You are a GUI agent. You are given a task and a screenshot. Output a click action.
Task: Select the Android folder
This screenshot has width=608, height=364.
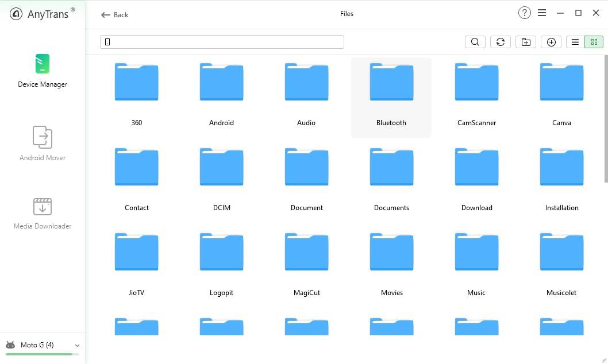(221, 95)
